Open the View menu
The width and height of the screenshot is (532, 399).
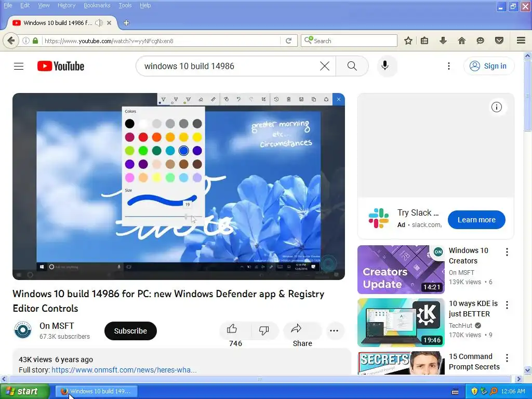[44, 5]
